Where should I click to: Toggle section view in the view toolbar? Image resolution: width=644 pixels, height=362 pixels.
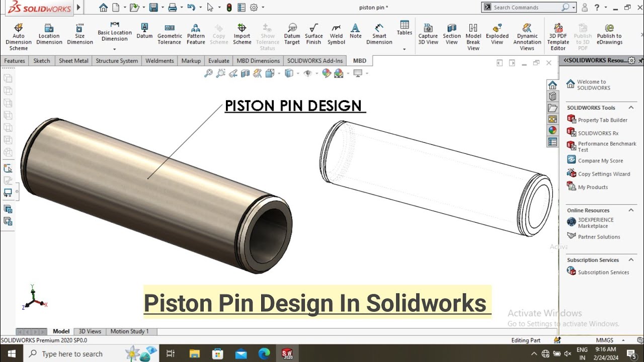point(245,73)
